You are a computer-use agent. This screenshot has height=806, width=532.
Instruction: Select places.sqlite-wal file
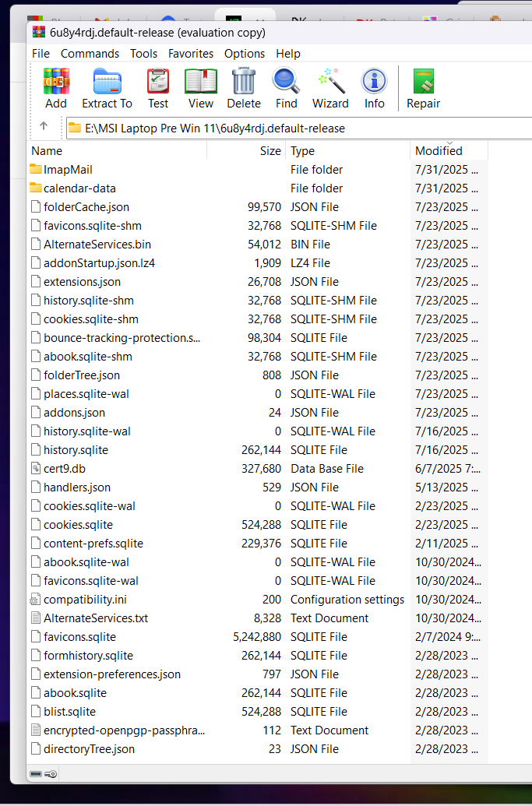[x=86, y=394]
